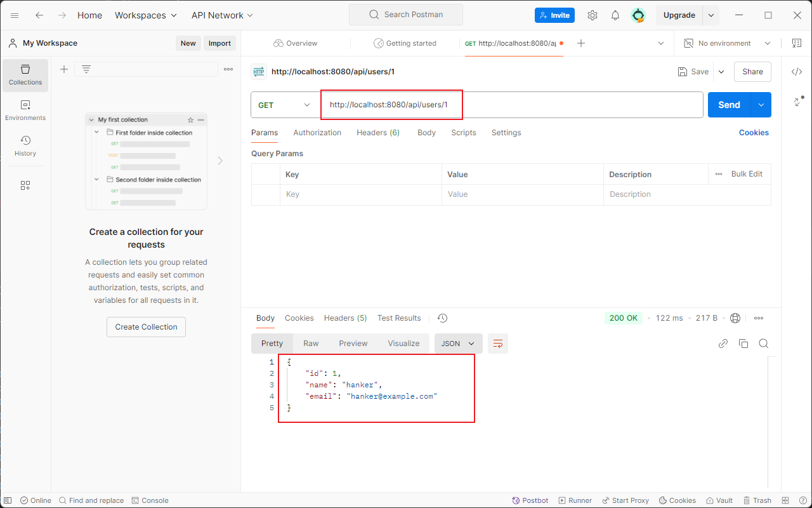The width and height of the screenshot is (812, 508).
Task: Click the New button in workspace header
Action: click(188, 43)
